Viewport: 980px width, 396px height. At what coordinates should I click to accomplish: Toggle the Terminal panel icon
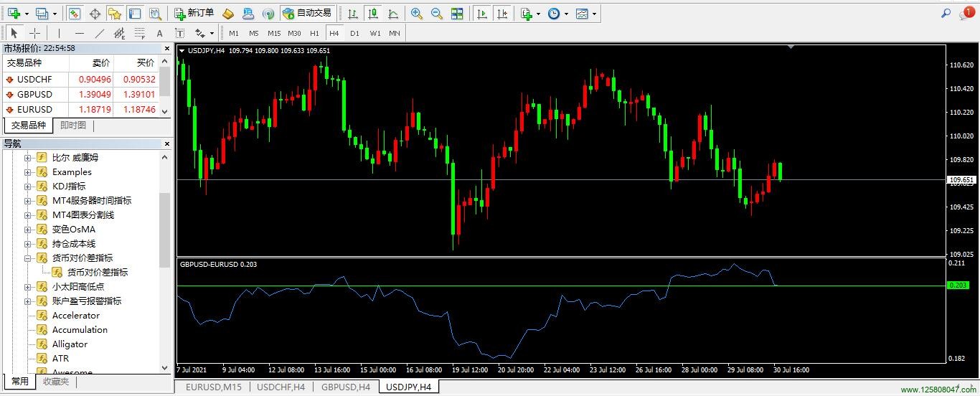[x=135, y=13]
